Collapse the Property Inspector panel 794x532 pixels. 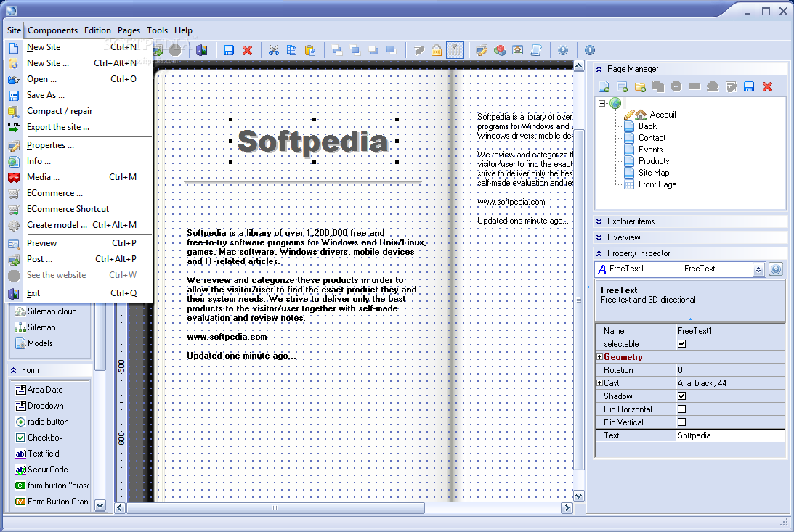tap(599, 253)
